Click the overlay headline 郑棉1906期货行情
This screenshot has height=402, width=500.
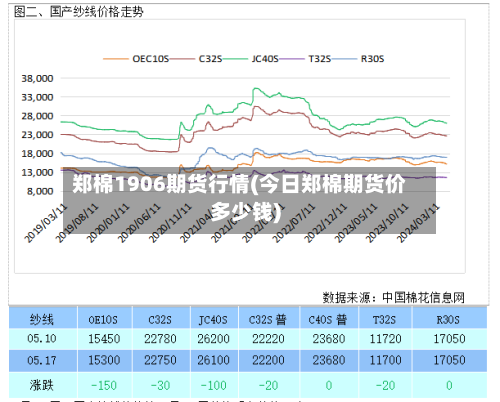click(x=161, y=184)
